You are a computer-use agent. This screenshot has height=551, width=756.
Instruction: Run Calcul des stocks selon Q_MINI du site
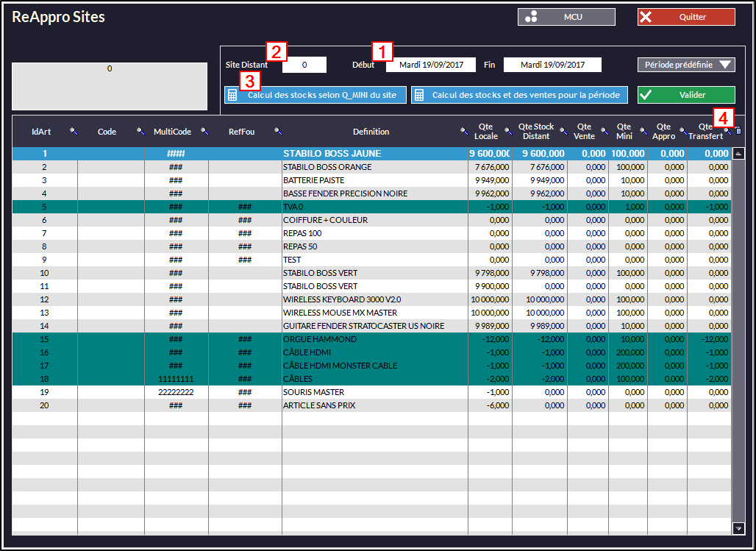click(x=315, y=95)
